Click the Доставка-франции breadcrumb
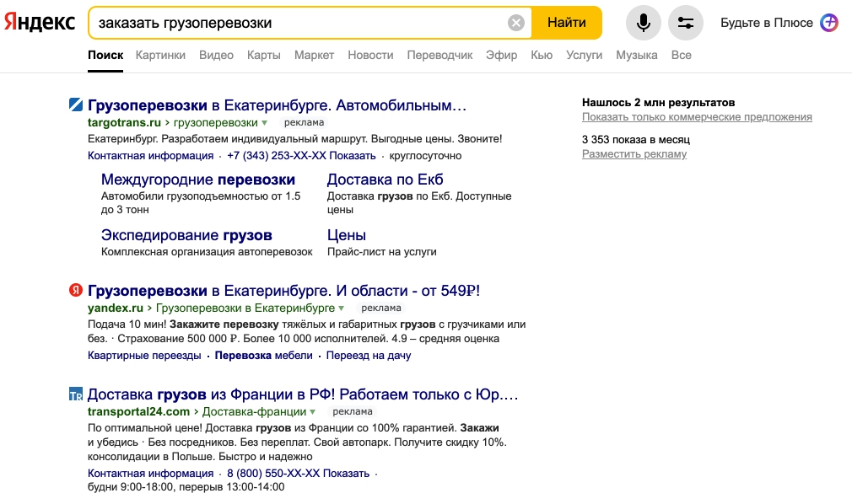This screenshot has height=504, width=852. tap(254, 412)
